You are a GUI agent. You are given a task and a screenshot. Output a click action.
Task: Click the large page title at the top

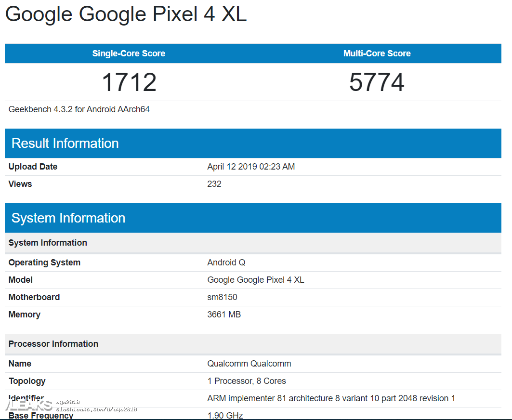[126, 14]
